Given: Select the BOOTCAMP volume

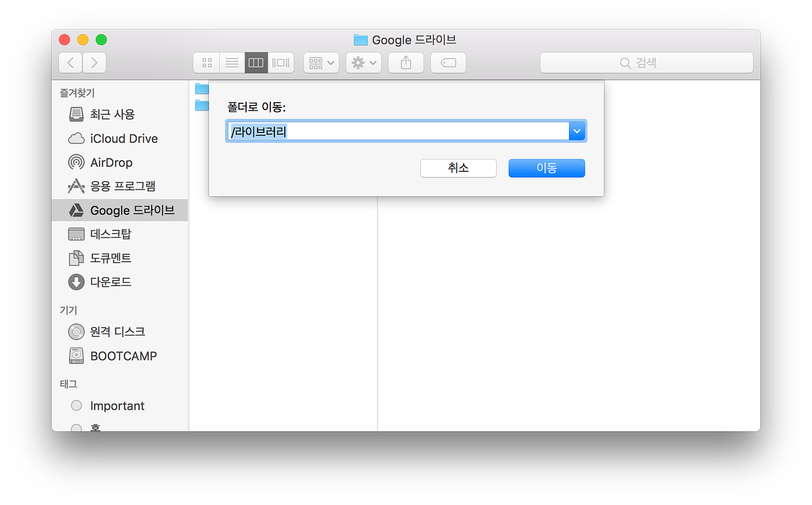Looking at the screenshot, I should 119,355.
